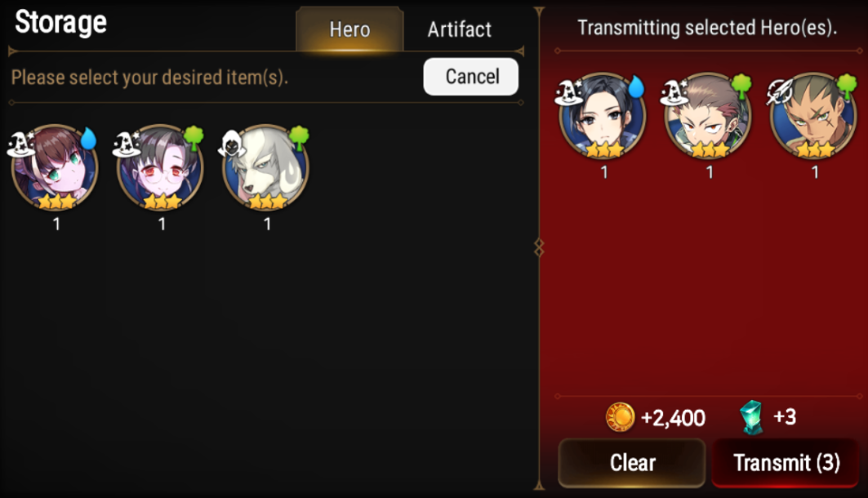868x498 pixels.
Task: Click the green tree icon on the glasses mage
Action: [194, 137]
